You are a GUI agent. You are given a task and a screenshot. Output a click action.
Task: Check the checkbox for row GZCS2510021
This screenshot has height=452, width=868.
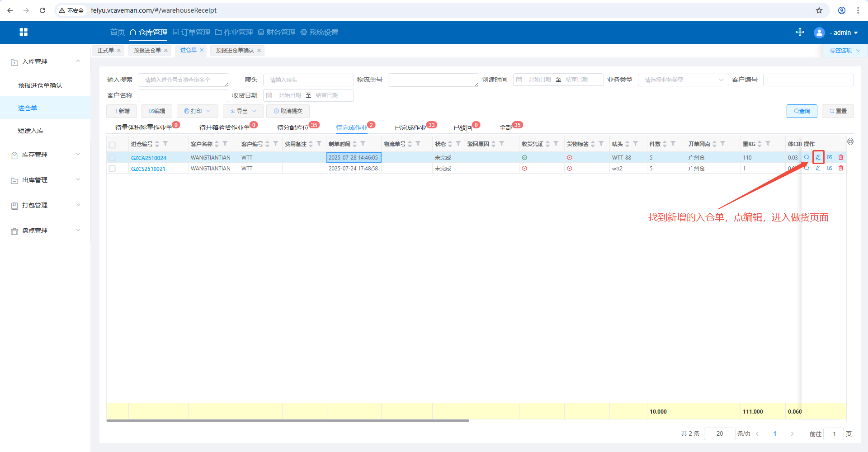(x=112, y=169)
